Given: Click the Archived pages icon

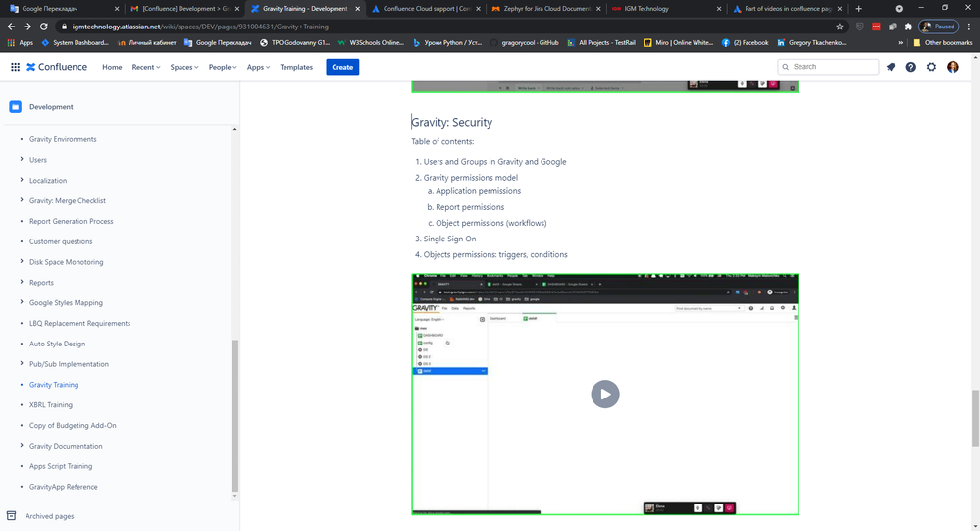Looking at the screenshot, I should point(11,516).
